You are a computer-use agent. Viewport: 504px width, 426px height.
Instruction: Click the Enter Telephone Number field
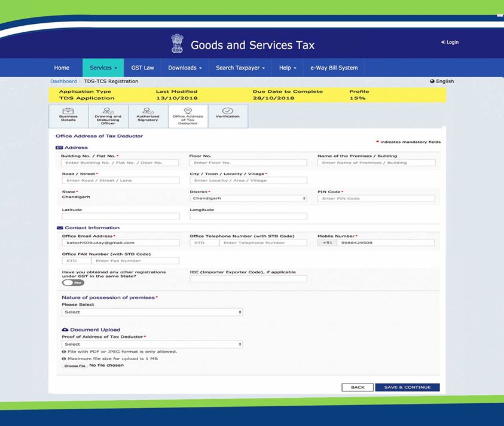(263, 243)
